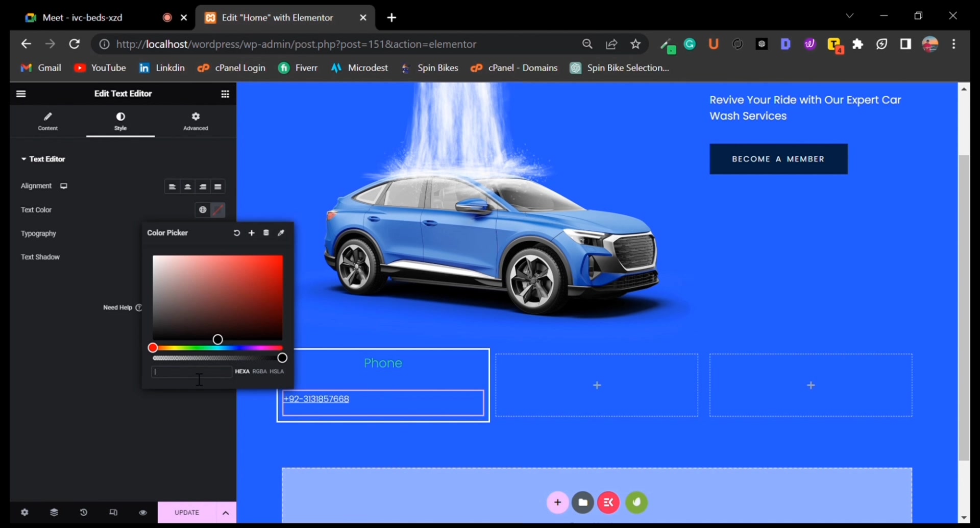The width and height of the screenshot is (980, 528).
Task: Open the Fiverr bookmark
Action: [x=298, y=68]
